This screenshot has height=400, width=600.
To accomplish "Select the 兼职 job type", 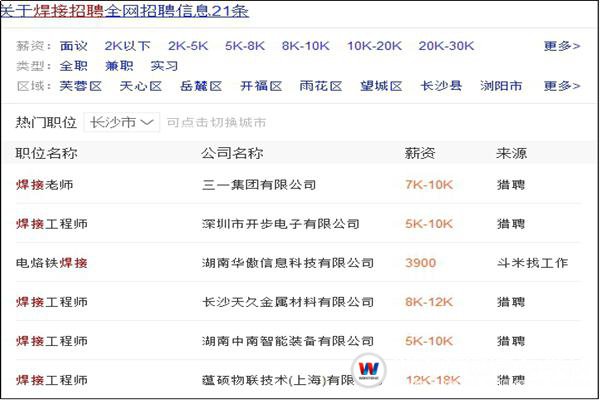I will click(x=119, y=66).
